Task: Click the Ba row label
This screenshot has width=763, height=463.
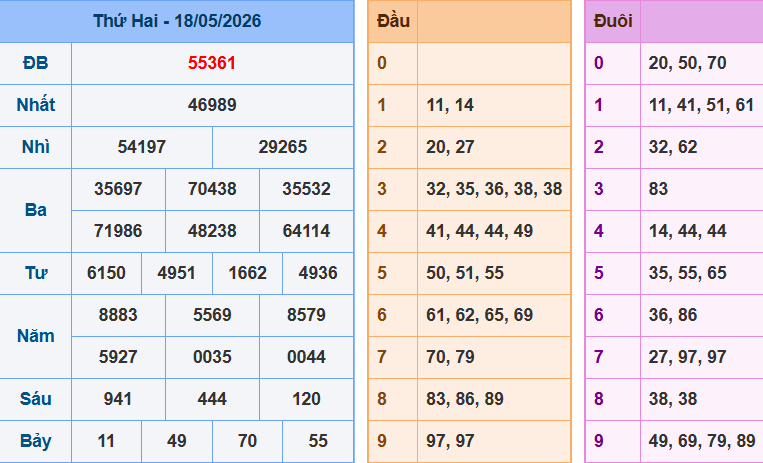Action: click(x=36, y=210)
